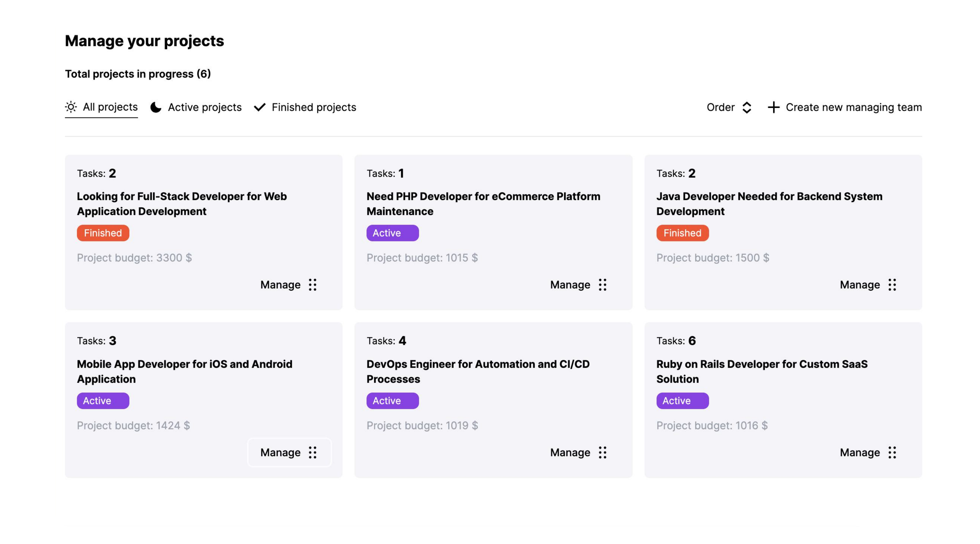Click 'Tasks: 1' on PHP Developer card
The image size is (980, 544).
pos(385,173)
